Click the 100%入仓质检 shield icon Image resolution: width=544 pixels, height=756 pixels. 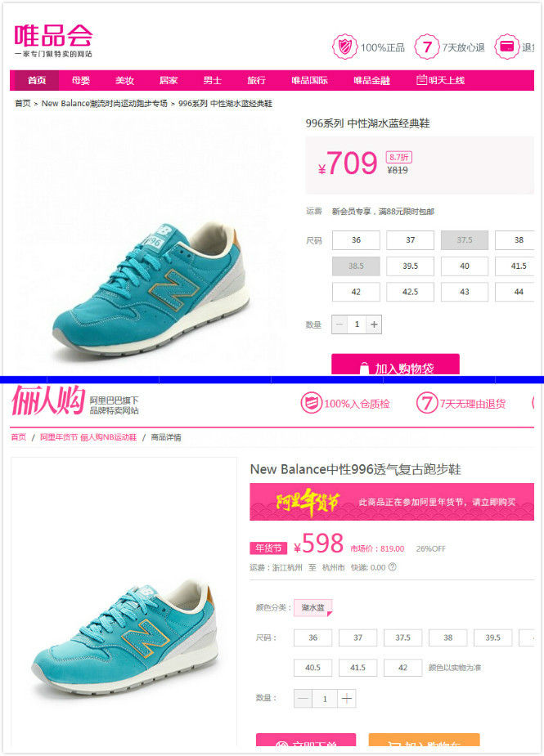[311, 403]
